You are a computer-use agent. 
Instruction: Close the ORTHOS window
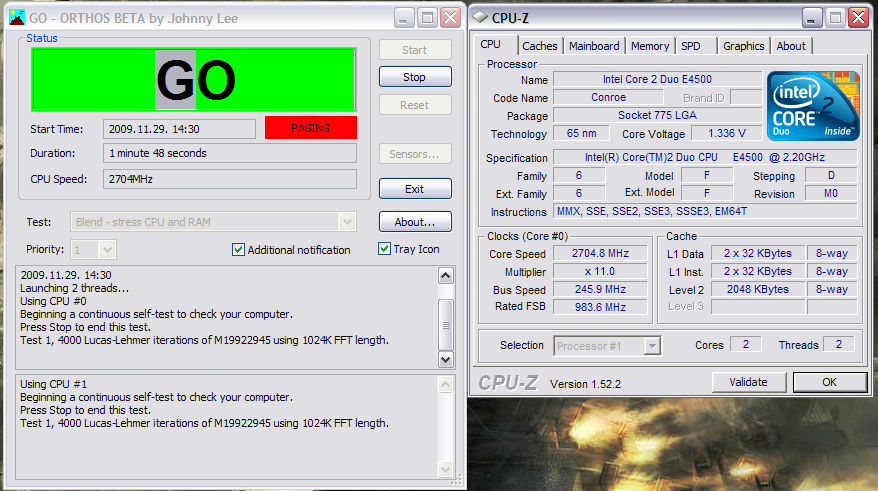pos(450,18)
